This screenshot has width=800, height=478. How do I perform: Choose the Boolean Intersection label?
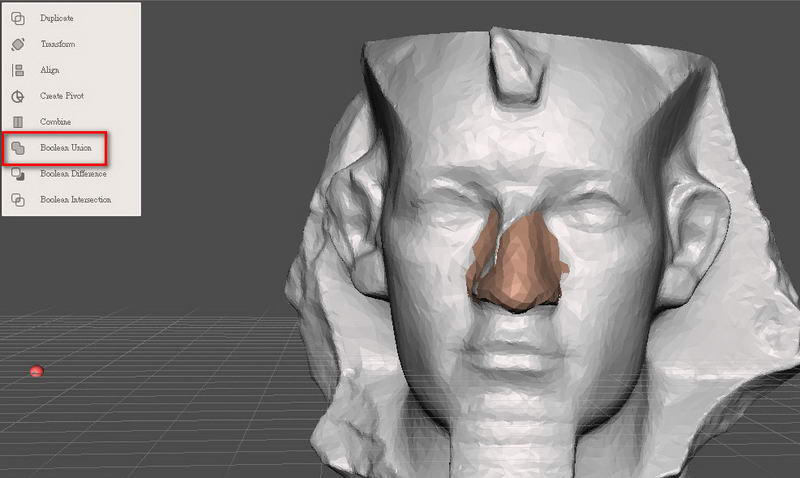pyautogui.click(x=76, y=200)
